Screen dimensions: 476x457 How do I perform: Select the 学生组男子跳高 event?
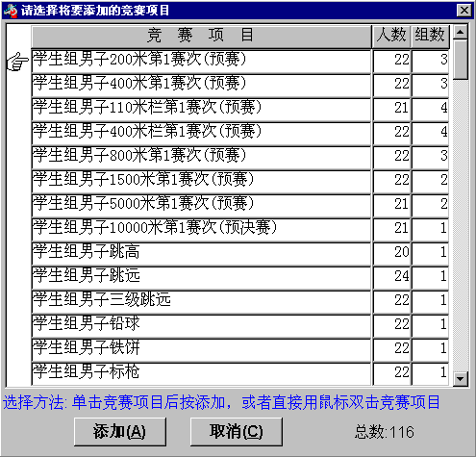(201, 254)
